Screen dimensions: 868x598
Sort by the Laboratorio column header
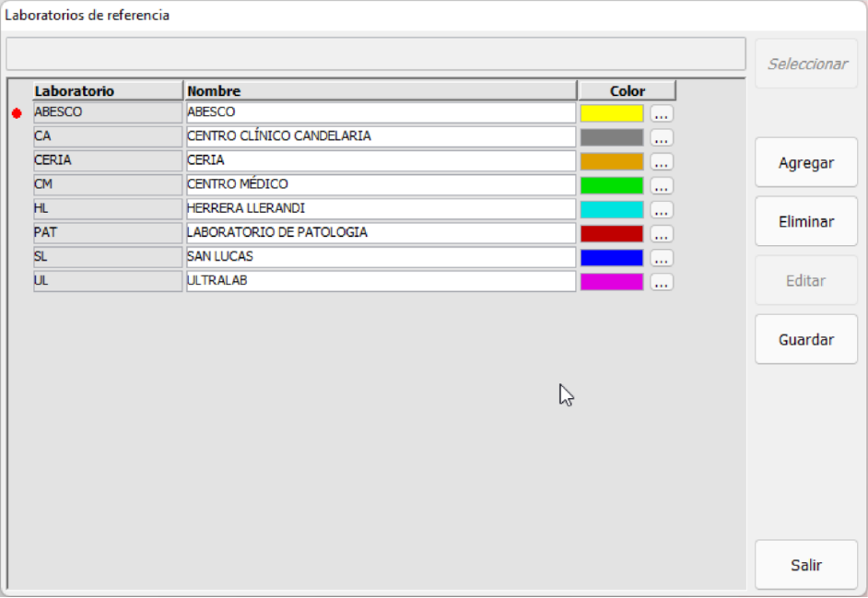coord(108,90)
